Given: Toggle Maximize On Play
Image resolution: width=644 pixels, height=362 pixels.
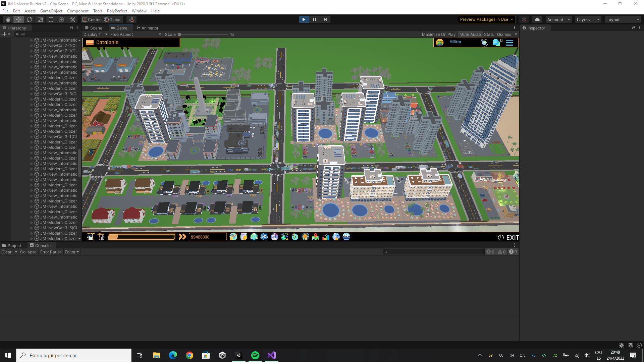Looking at the screenshot, I should (x=438, y=35).
